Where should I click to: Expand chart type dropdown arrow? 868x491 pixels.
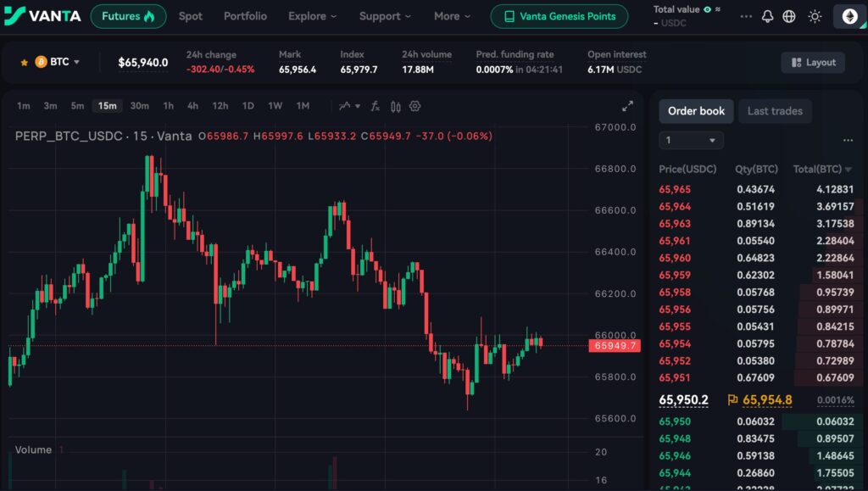[358, 106]
